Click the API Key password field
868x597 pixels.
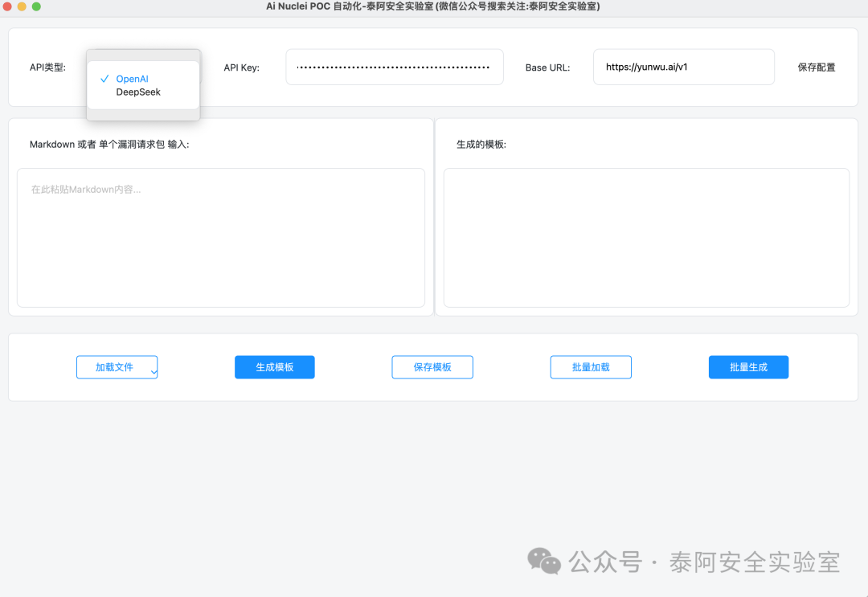[394, 67]
